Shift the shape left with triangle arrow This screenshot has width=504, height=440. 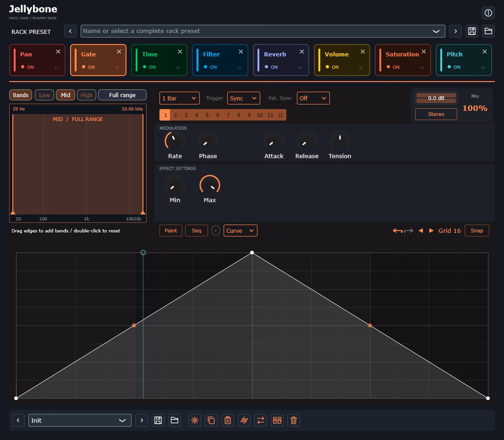click(x=421, y=231)
